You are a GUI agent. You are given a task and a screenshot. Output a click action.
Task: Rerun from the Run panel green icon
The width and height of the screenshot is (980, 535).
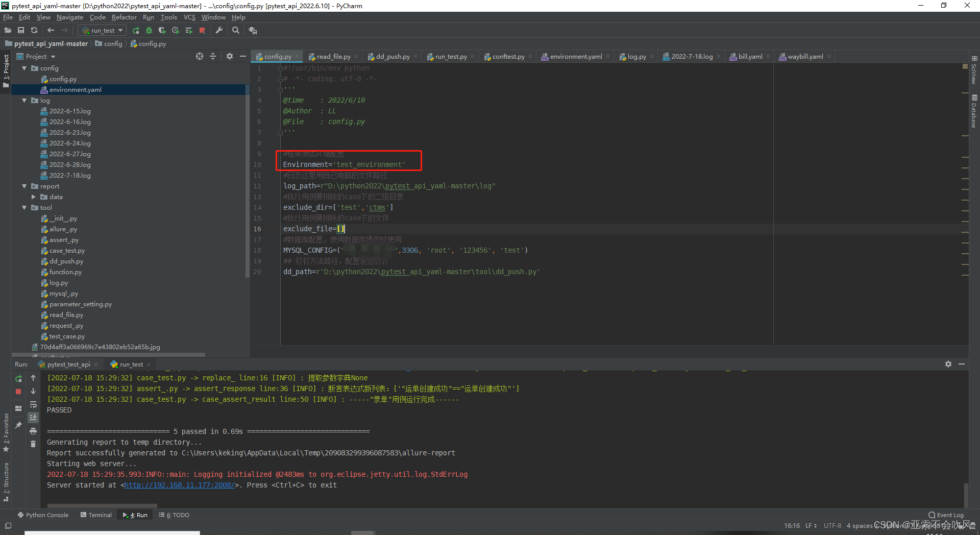coord(18,379)
